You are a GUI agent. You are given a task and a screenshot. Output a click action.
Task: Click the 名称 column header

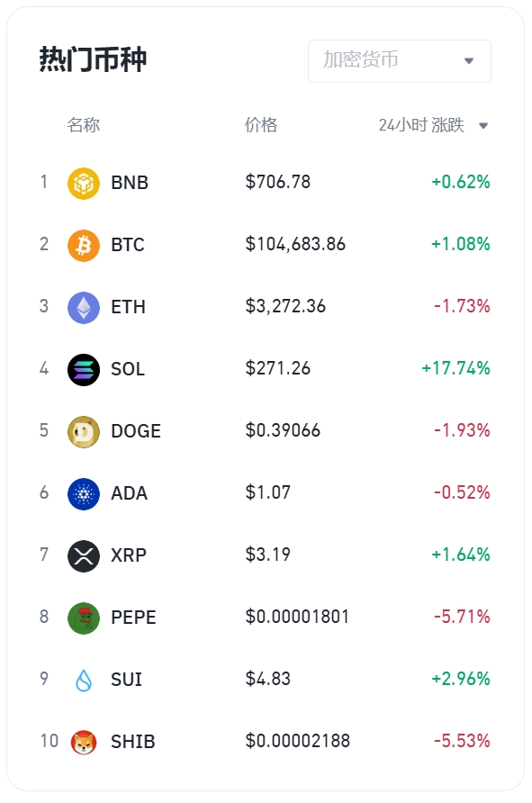pos(84,125)
